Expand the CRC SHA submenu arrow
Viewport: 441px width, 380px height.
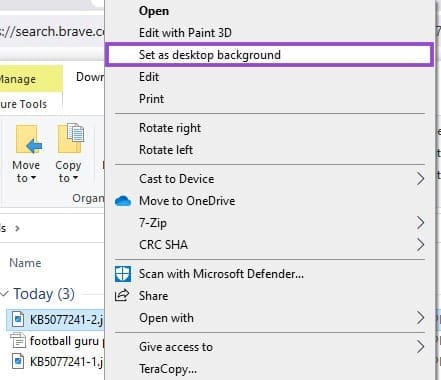420,245
